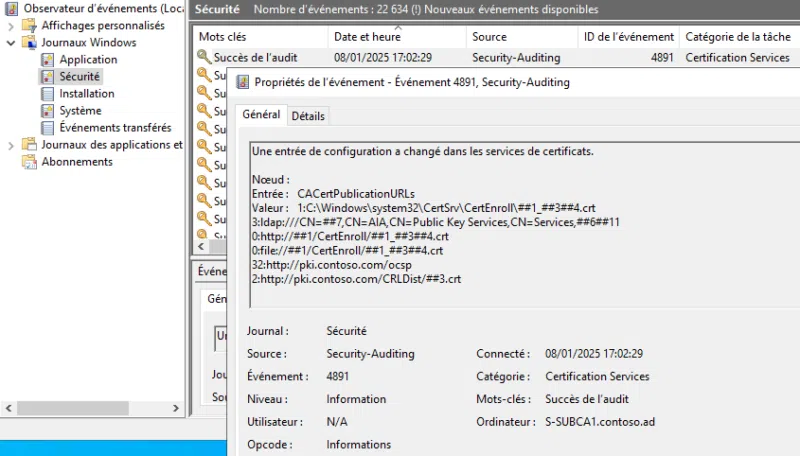Select Affichages personnalisés in the tree
Image resolution: width=800 pixels, height=456 pixels.
(x=103, y=25)
